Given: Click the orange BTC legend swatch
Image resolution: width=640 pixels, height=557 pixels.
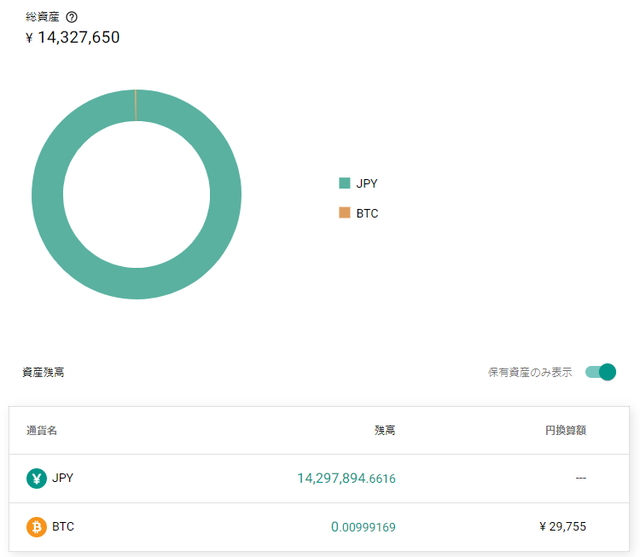Looking at the screenshot, I should coord(344,213).
